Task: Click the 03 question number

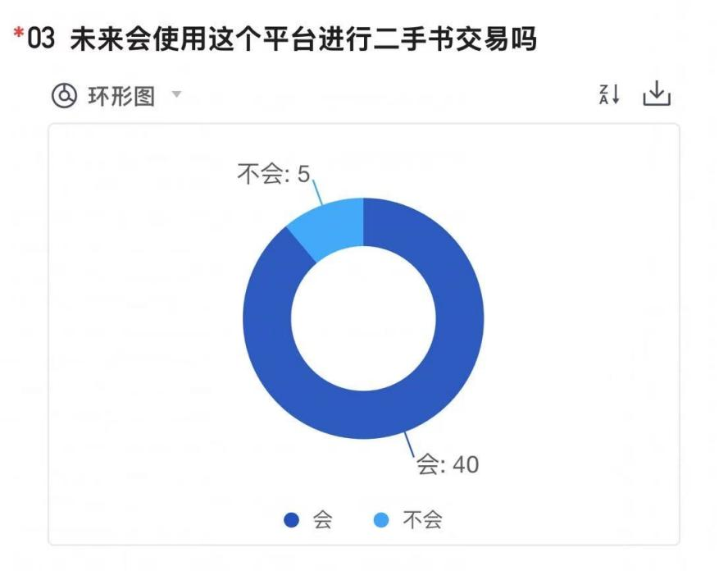Action: click(x=41, y=39)
